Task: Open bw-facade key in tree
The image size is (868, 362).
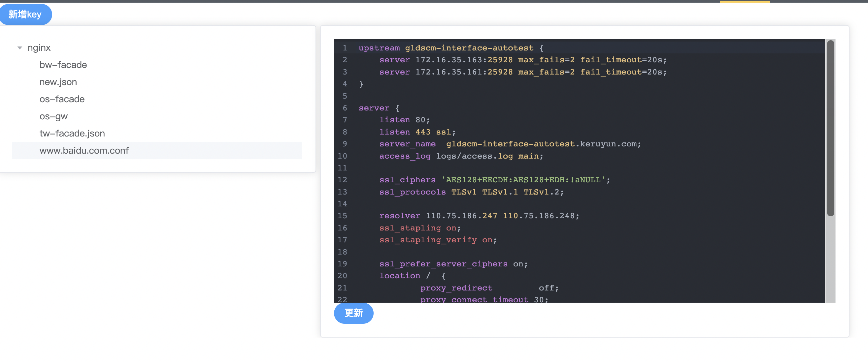Action: click(63, 65)
